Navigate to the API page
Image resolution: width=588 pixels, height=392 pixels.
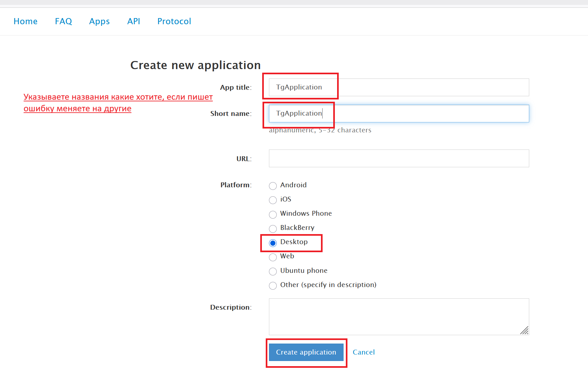tap(134, 21)
